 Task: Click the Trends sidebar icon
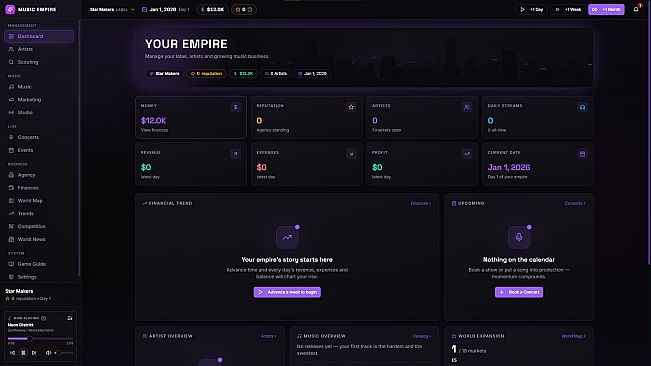pyautogui.click(x=11, y=213)
